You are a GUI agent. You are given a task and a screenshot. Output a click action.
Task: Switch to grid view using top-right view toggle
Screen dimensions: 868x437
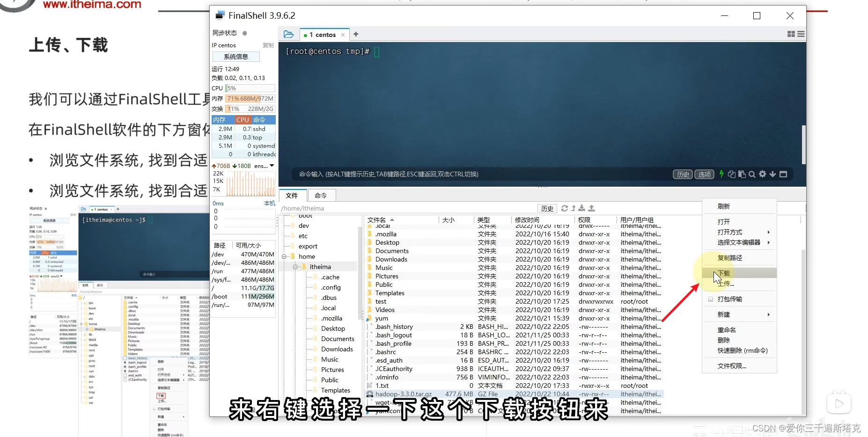791,34
